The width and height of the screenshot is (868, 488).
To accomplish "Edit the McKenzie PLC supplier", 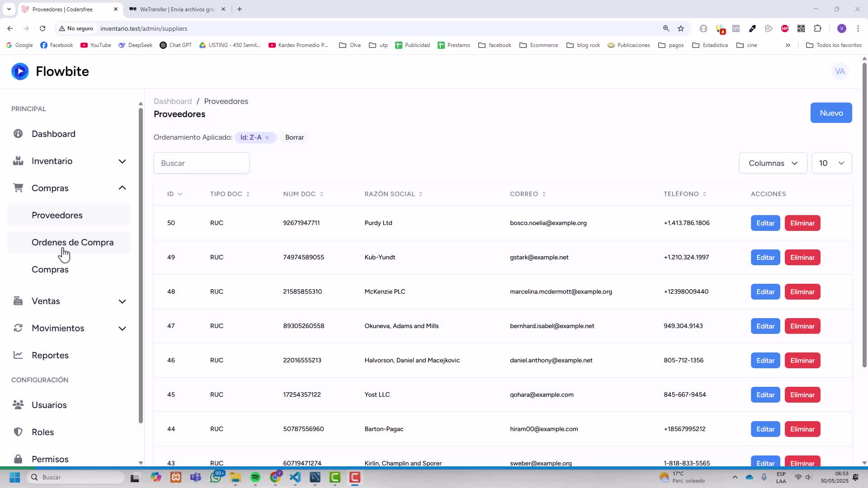I will point(765,292).
